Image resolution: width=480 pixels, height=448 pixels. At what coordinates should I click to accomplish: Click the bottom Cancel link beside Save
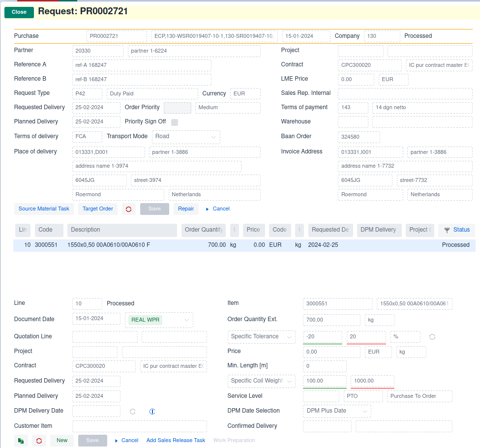point(130,441)
